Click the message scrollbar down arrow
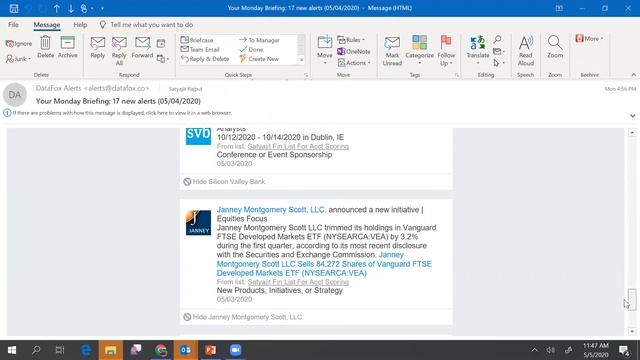Screen dimensions: 640x360 pos(632,331)
